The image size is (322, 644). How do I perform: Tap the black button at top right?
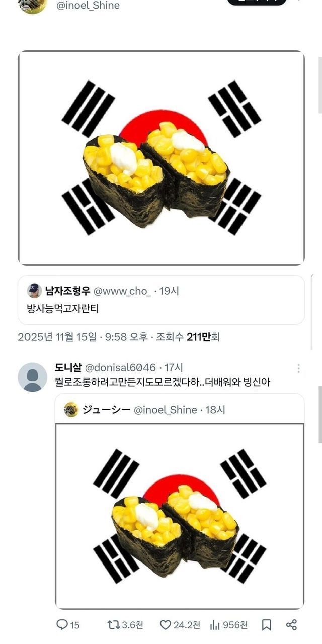click(257, 2)
